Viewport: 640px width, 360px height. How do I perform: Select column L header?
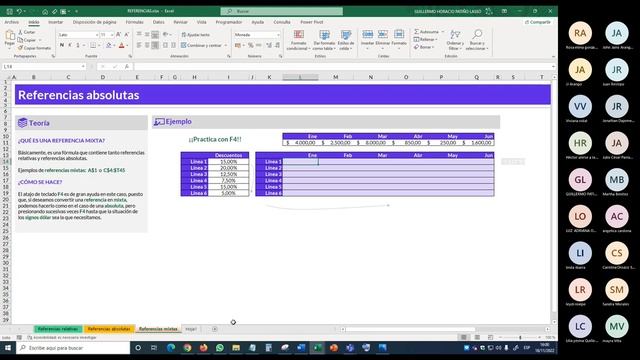click(300, 77)
